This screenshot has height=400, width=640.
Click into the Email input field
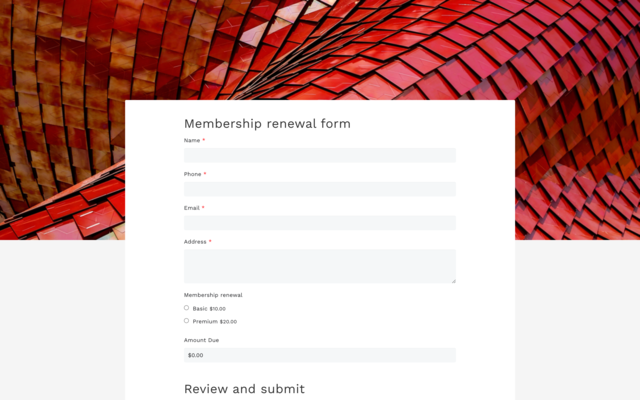tap(320, 223)
